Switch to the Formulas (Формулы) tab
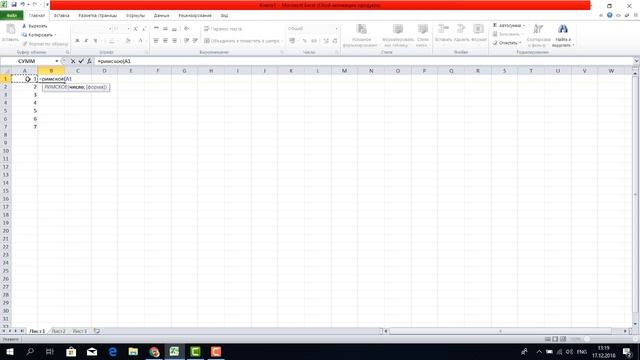Screen dimensions: 640x360 [x=136, y=16]
